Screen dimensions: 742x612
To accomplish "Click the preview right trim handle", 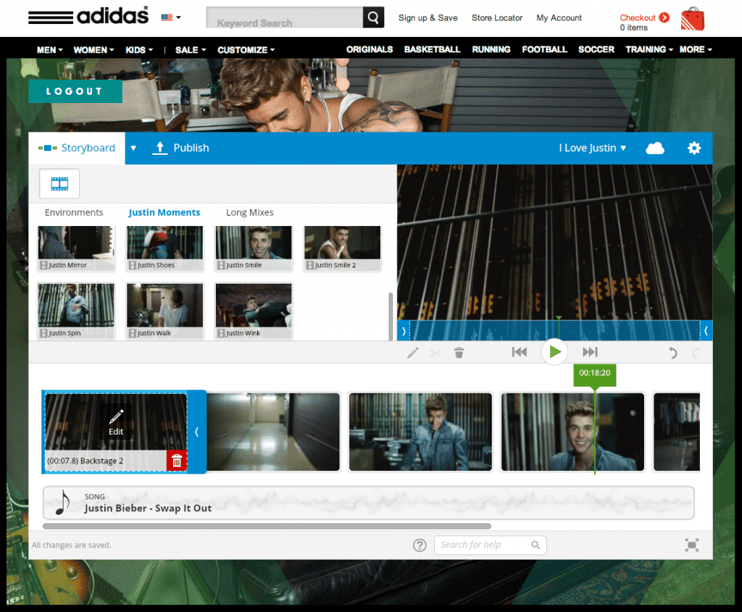I will pyautogui.click(x=706, y=331).
